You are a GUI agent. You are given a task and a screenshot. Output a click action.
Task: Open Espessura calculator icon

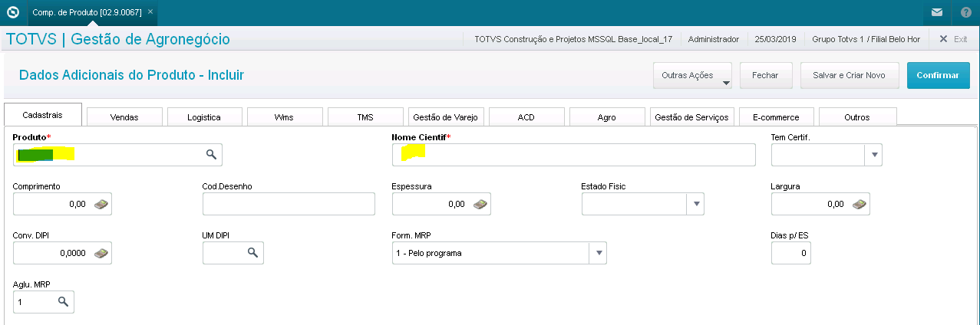pos(480,204)
